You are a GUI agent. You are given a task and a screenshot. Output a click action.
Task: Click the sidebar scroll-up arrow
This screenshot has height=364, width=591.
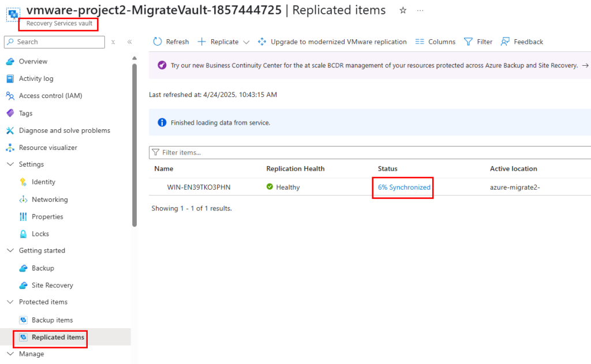tap(134, 58)
